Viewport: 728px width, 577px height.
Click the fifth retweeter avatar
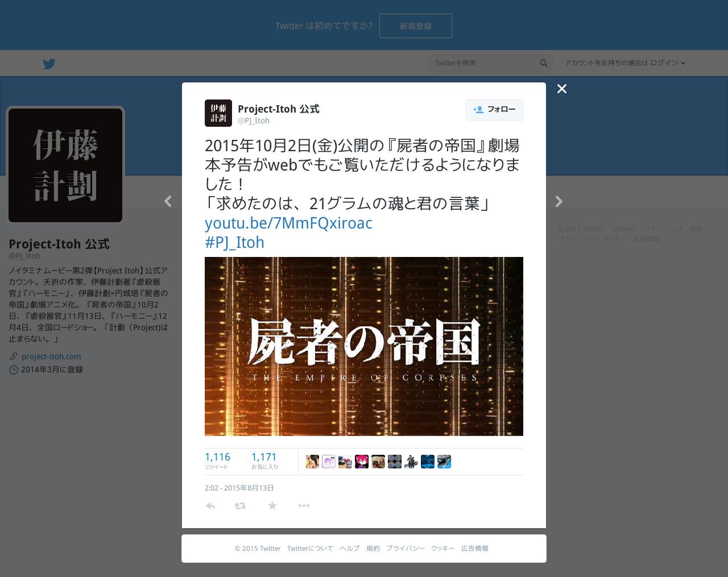pyautogui.click(x=378, y=462)
